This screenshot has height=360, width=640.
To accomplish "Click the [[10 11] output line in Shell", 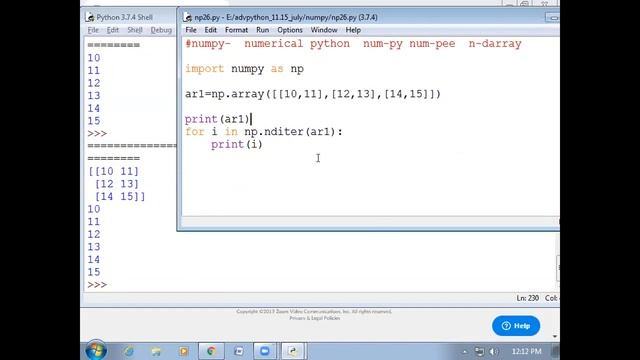I will pyautogui.click(x=113, y=171).
